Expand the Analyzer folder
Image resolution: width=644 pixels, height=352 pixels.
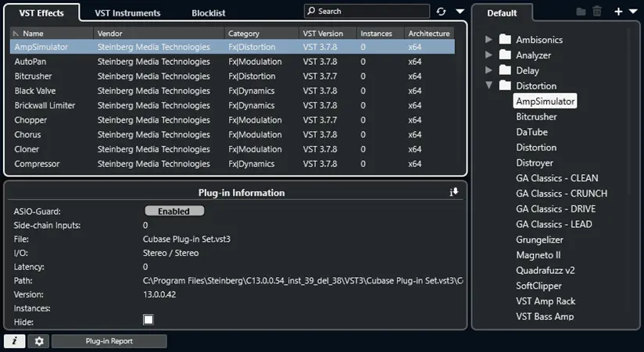(x=488, y=55)
